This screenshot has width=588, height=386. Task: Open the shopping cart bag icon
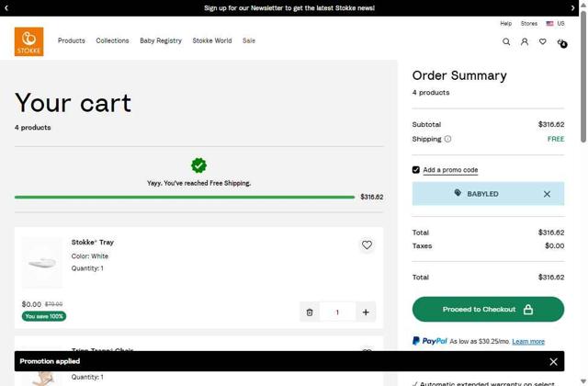[561, 42]
